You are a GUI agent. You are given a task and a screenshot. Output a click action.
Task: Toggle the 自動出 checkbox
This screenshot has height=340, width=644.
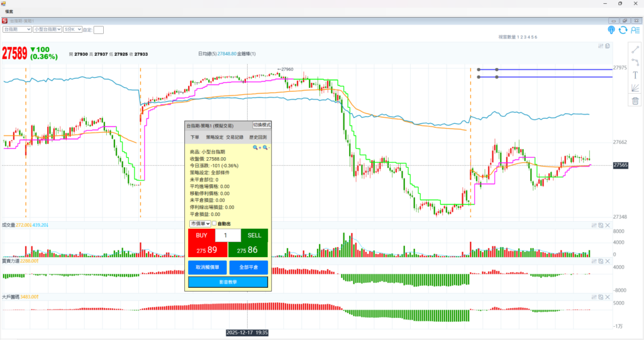point(214,224)
